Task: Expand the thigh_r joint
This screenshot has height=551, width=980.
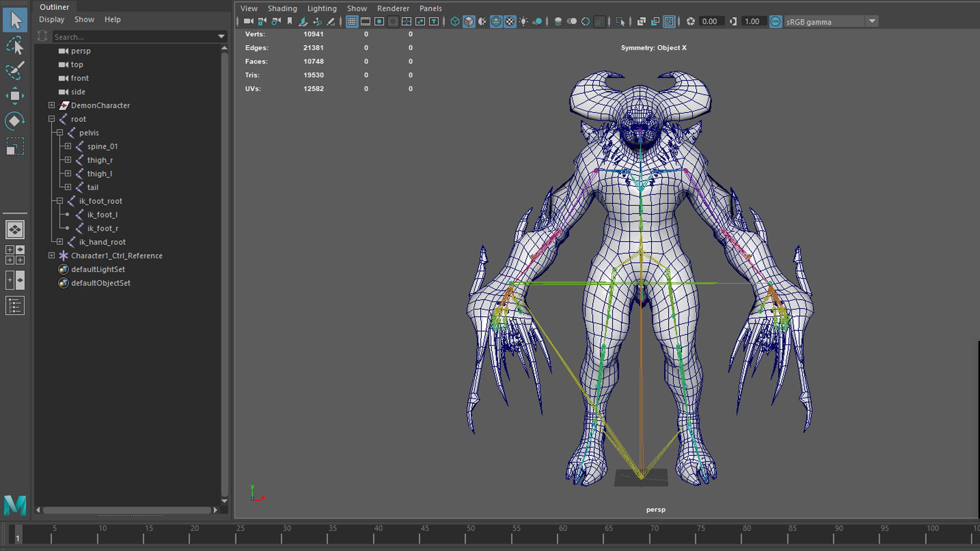Action: click(x=68, y=160)
